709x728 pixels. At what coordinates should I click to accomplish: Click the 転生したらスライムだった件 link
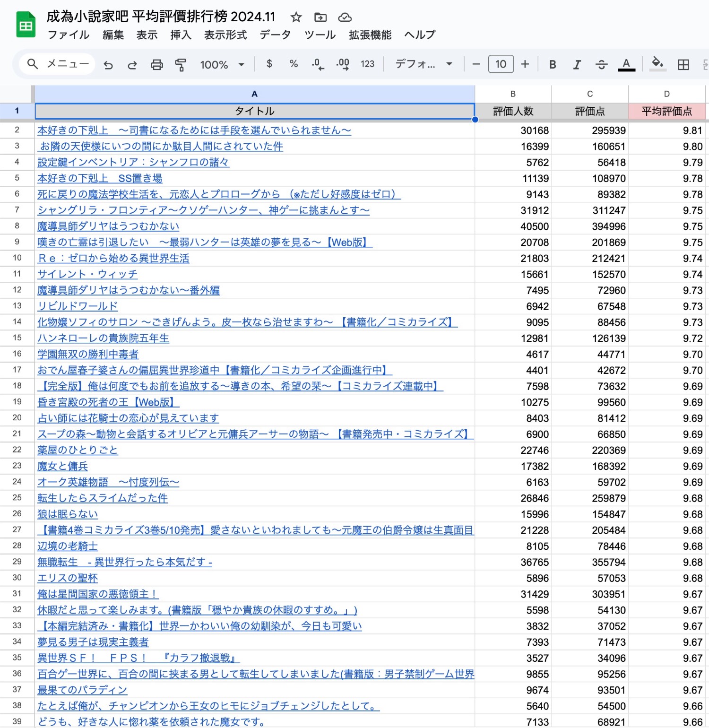[103, 498]
